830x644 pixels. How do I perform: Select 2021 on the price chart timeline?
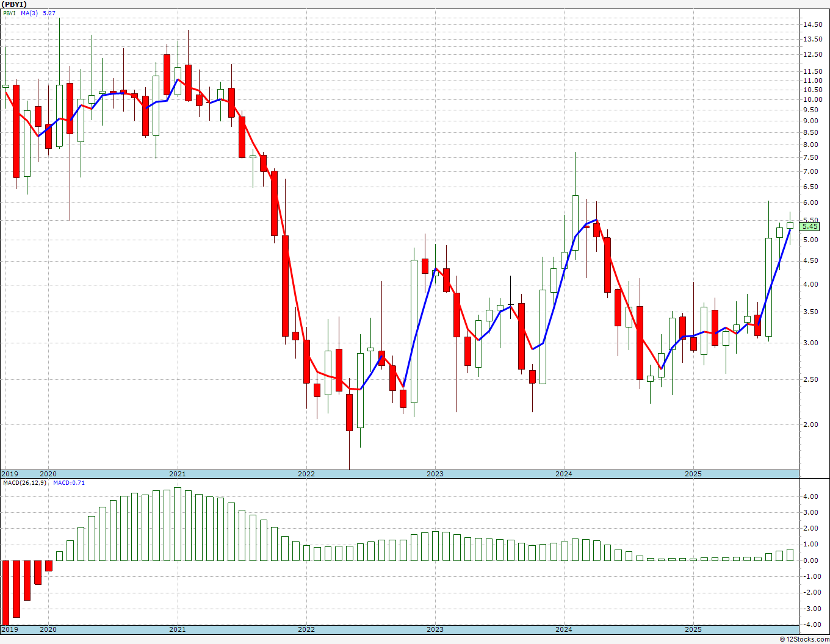click(x=178, y=474)
